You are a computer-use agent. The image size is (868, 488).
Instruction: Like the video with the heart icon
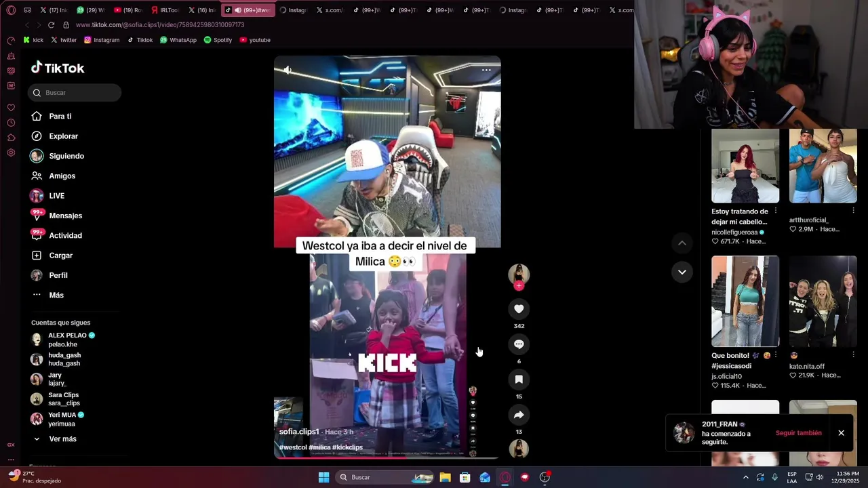click(x=519, y=309)
